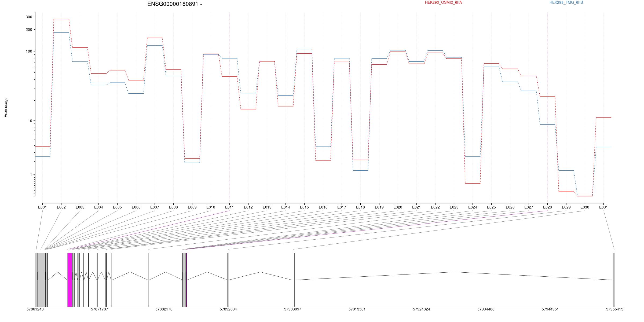Click exon label E028
644x322 pixels.
[547, 207]
